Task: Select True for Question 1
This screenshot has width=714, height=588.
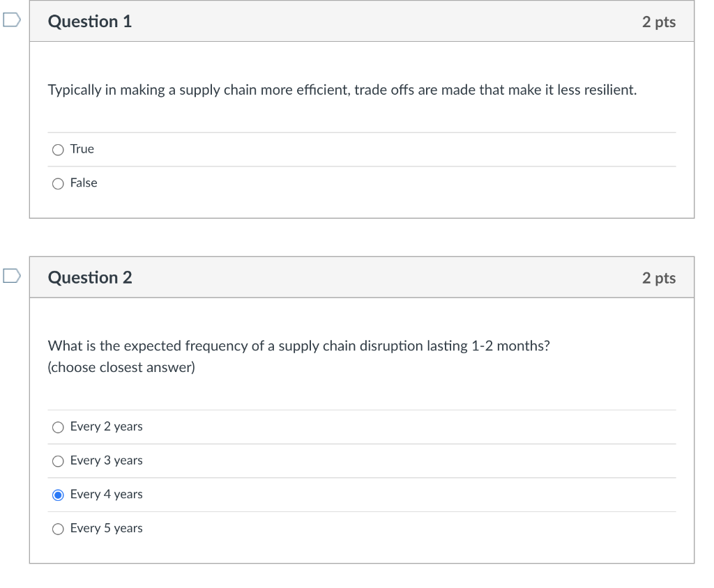Action: (58, 149)
